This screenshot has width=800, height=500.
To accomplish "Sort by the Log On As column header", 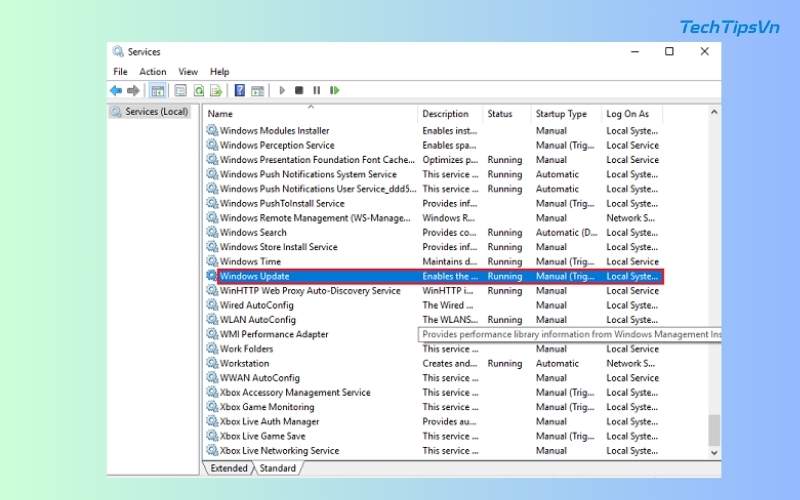I will pyautogui.click(x=632, y=114).
